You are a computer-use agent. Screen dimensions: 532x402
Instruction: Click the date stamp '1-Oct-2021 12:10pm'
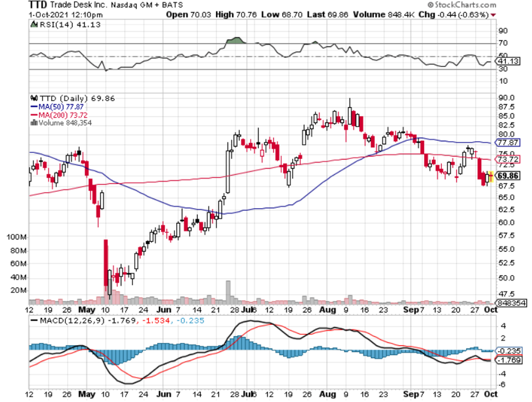pos(65,15)
